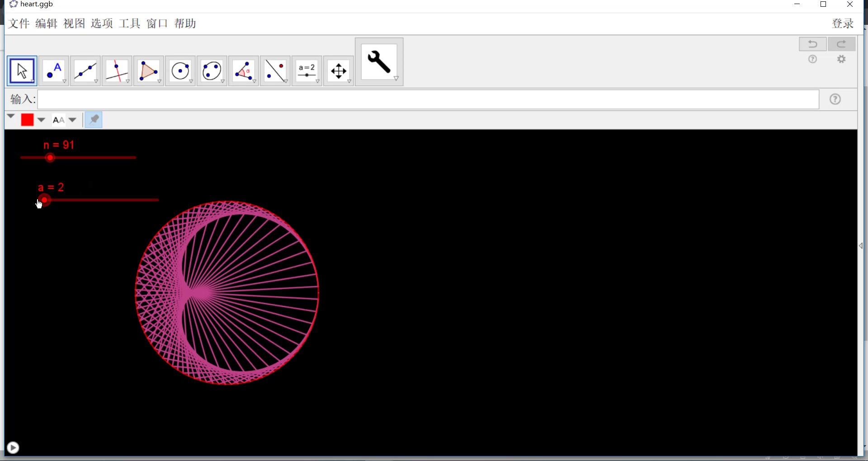Image resolution: width=868 pixels, height=461 pixels.
Task: Close the heart.ggb window
Action: tap(849, 5)
